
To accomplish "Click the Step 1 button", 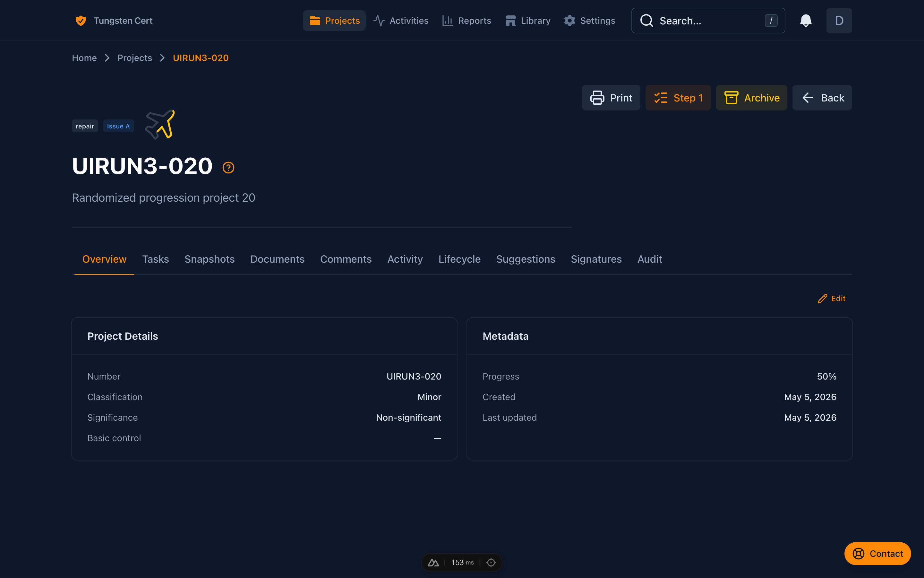I will coord(678,98).
